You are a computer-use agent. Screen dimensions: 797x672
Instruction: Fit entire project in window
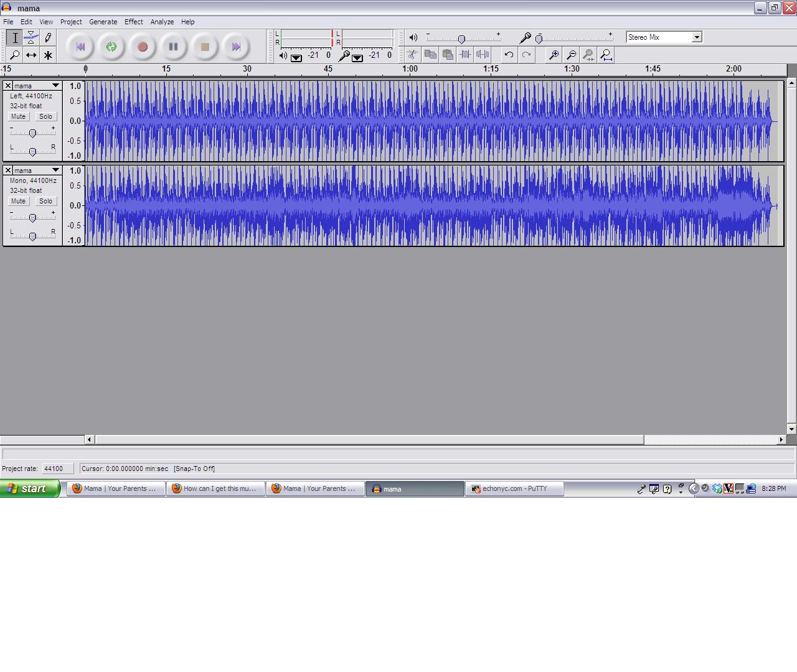tap(606, 55)
